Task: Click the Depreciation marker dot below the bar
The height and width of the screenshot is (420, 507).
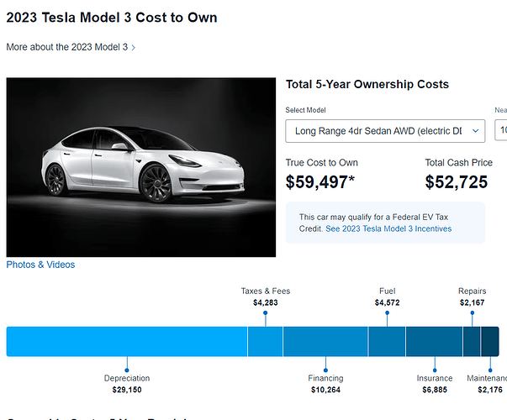Action: click(127, 369)
